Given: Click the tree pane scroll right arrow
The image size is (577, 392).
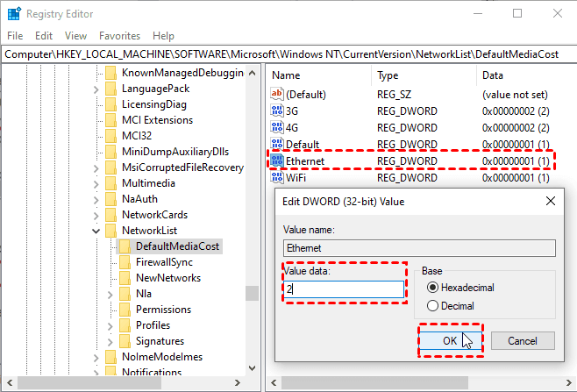Looking at the screenshot, I should coord(238,383).
